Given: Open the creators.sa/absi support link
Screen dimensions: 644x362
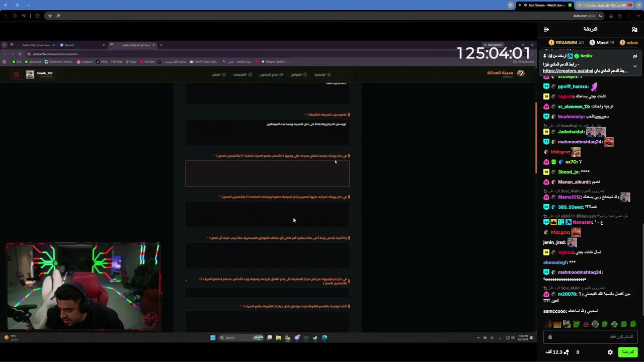Looking at the screenshot, I should tap(568, 71).
